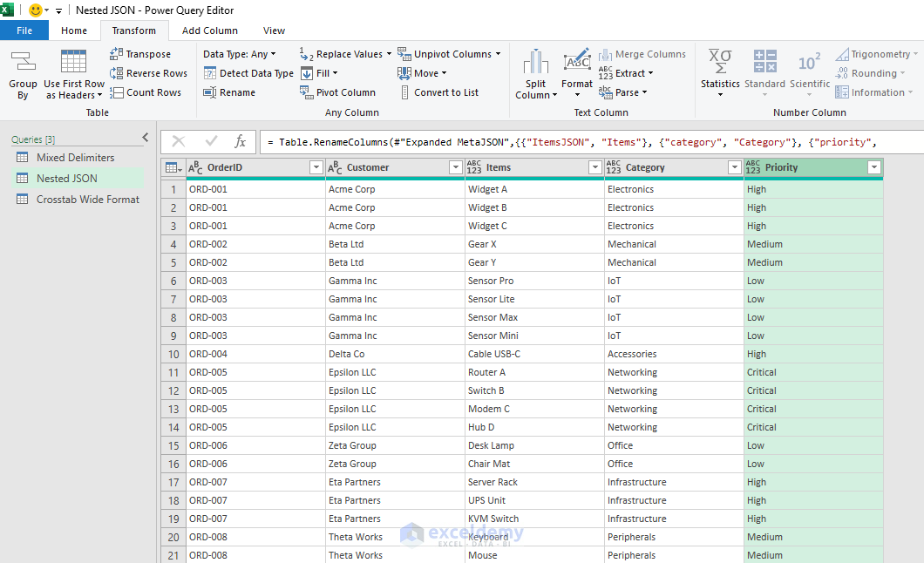Click Reverse Rows in ribbon
924x563 pixels.
click(148, 73)
